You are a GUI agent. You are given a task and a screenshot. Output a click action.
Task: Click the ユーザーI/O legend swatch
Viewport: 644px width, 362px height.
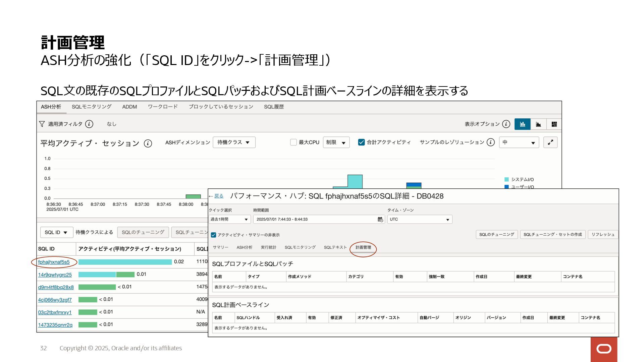tap(506, 187)
